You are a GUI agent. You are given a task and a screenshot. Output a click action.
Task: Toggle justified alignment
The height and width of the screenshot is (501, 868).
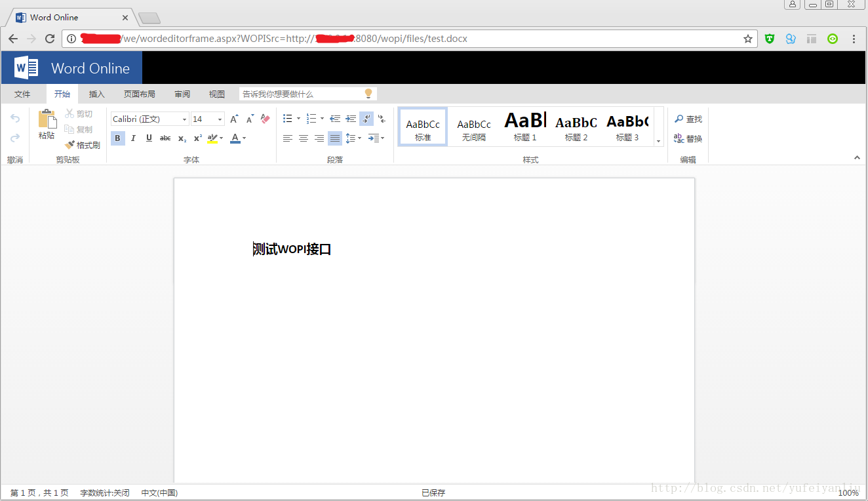335,138
